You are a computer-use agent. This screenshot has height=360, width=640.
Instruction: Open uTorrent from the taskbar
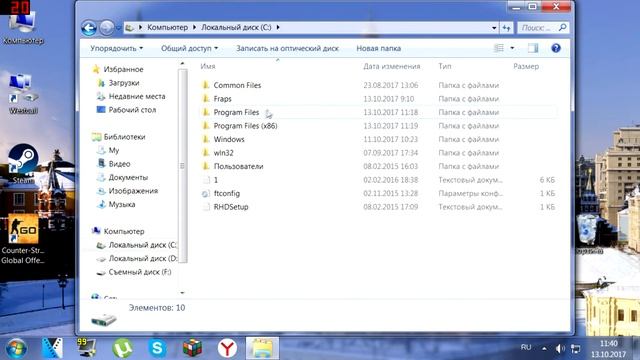pyautogui.click(x=122, y=348)
